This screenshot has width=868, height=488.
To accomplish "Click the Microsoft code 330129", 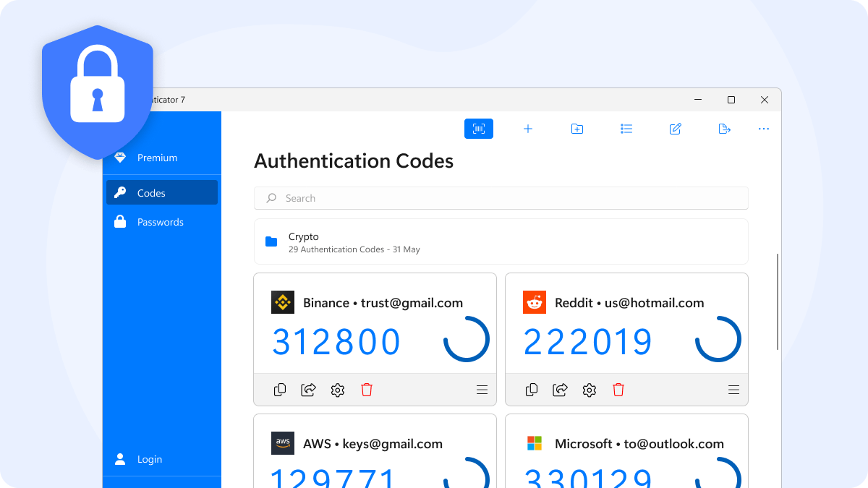I will point(588,477).
